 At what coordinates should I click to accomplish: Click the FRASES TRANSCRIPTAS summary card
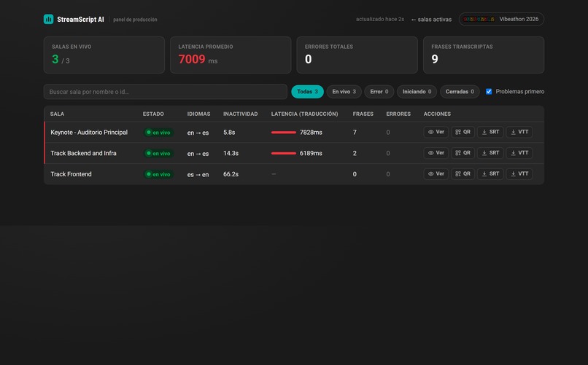[x=484, y=55]
